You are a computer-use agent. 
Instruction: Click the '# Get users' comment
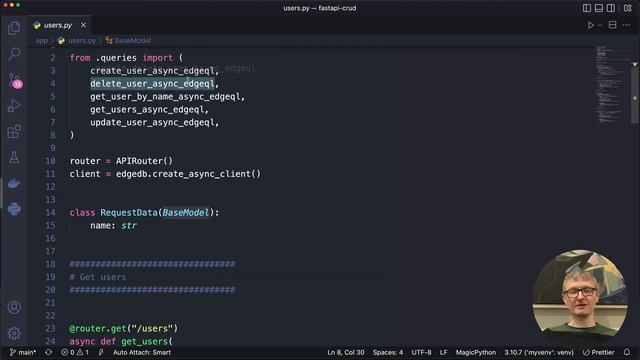pos(98,277)
